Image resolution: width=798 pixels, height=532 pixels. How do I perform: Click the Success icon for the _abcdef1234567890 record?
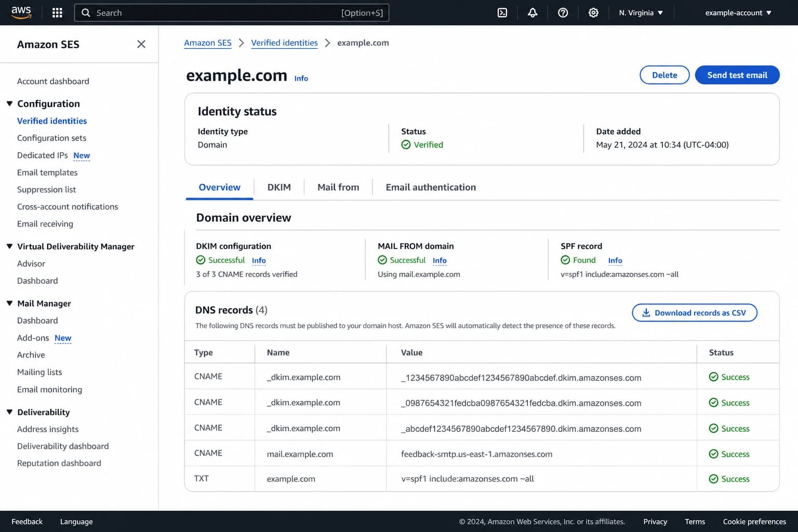point(713,428)
